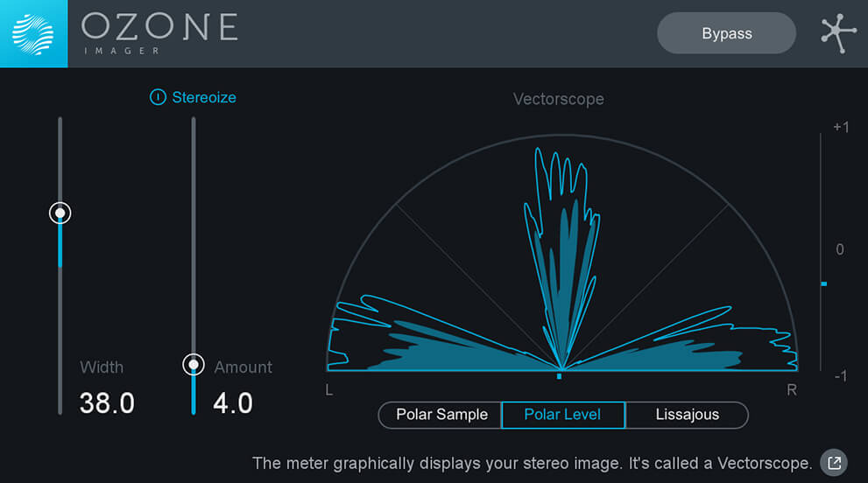Click the L label under the vectorscope
This screenshot has width=868, height=483.
328,390
